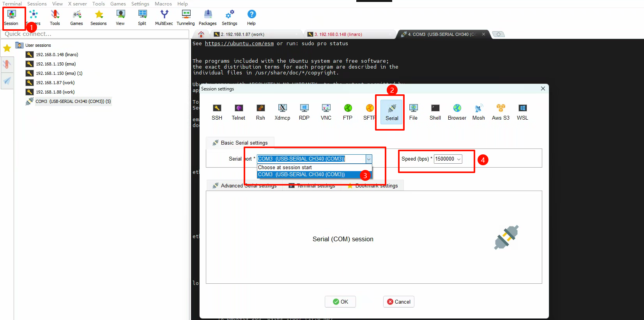Image resolution: width=644 pixels, height=320 pixels.
Task: Click the Split toolbar icon
Action: [142, 18]
